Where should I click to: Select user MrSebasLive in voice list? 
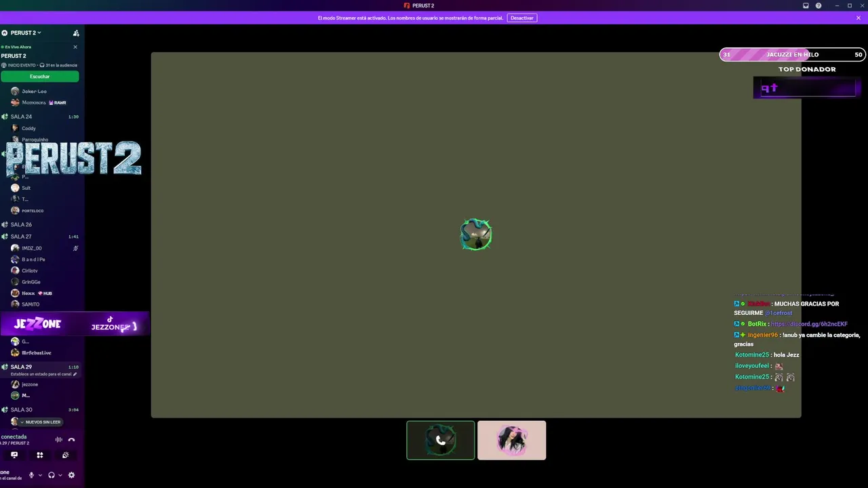(37, 352)
